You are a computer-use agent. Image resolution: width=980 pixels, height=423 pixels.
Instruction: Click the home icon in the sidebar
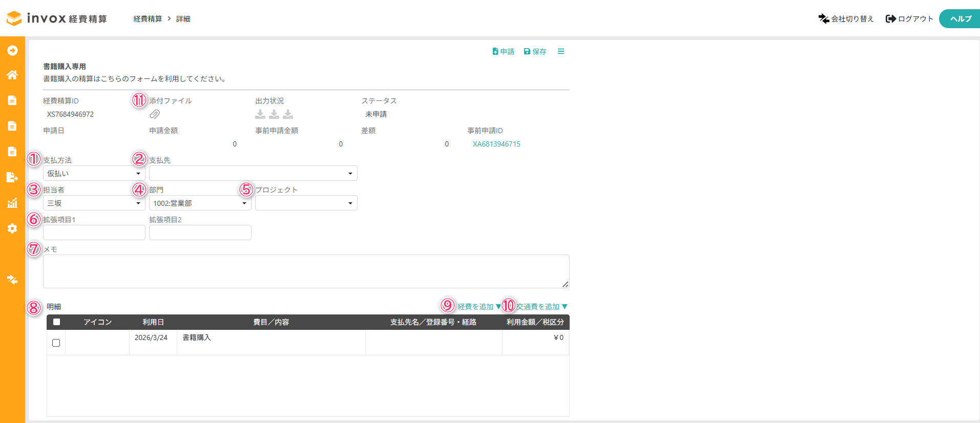tap(12, 75)
